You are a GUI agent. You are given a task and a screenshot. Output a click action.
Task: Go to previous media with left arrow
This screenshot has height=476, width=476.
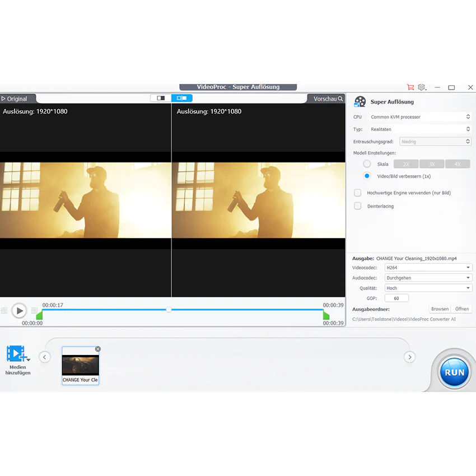pyautogui.click(x=45, y=357)
